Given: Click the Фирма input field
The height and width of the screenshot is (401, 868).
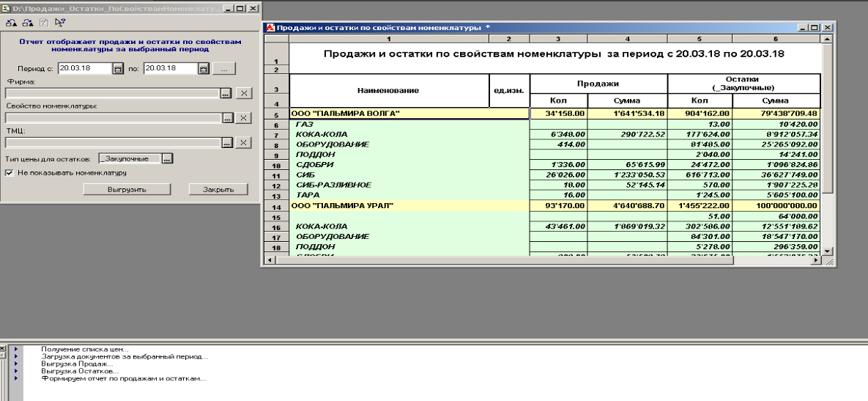Looking at the screenshot, I should tap(113, 93).
